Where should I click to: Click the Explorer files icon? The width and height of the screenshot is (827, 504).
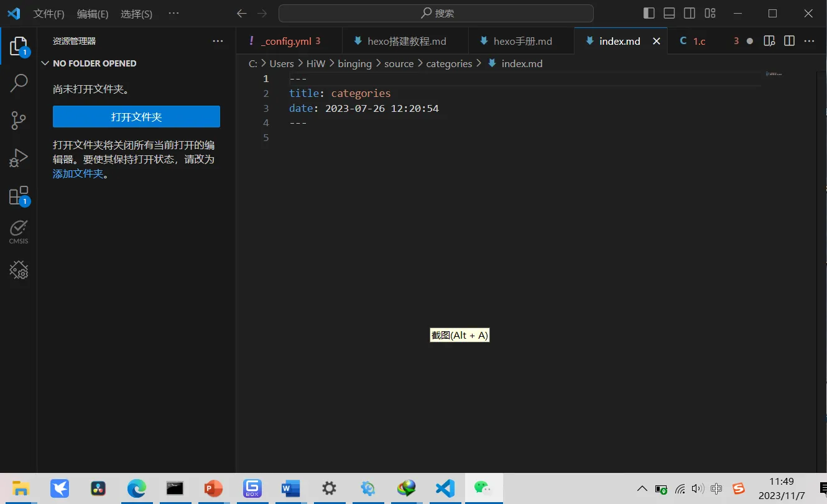click(x=19, y=45)
